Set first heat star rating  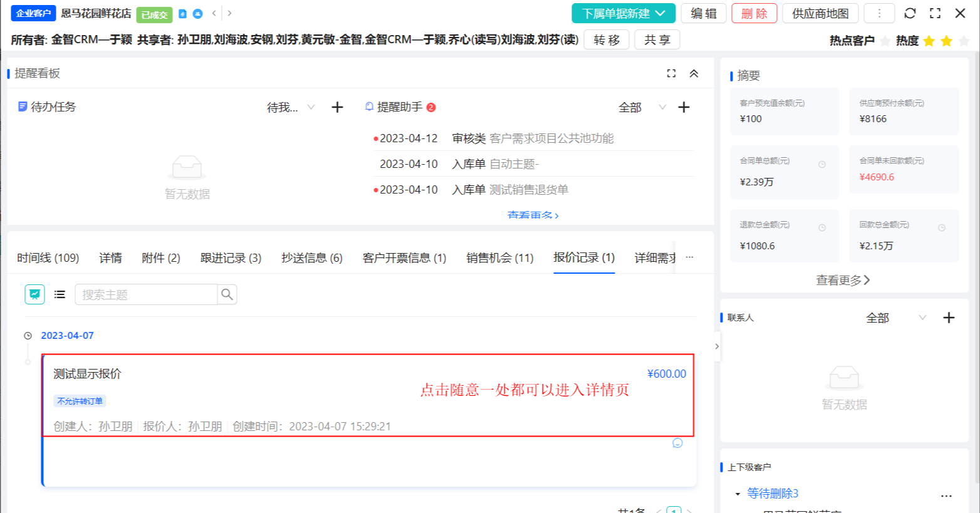pyautogui.click(x=929, y=41)
